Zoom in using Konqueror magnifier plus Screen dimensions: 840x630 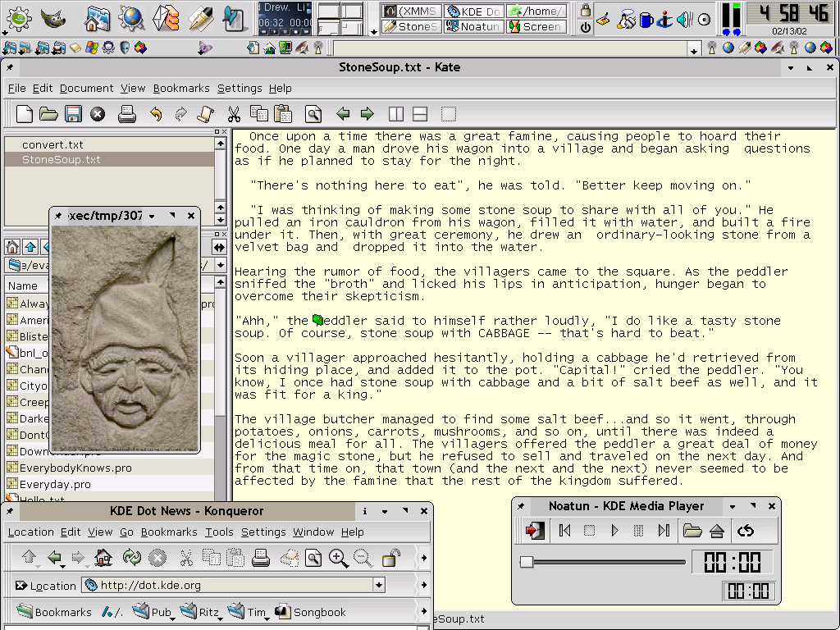pyautogui.click(x=339, y=558)
